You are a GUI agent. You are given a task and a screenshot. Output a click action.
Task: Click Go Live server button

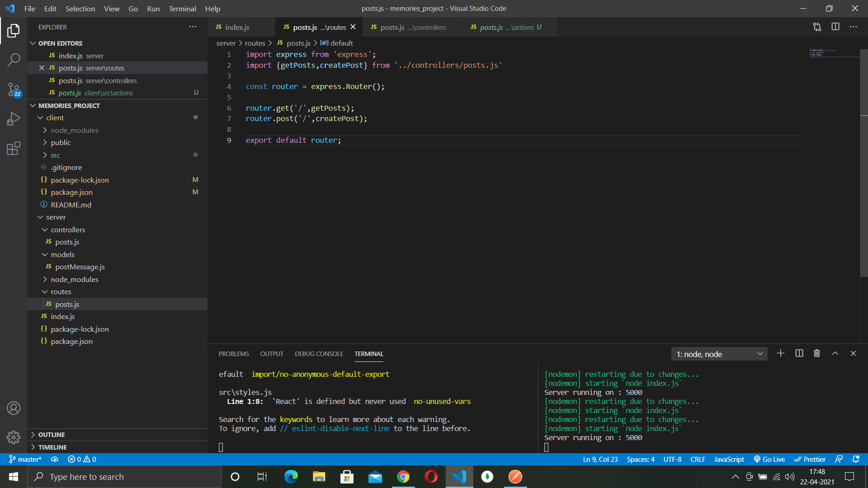(769, 460)
